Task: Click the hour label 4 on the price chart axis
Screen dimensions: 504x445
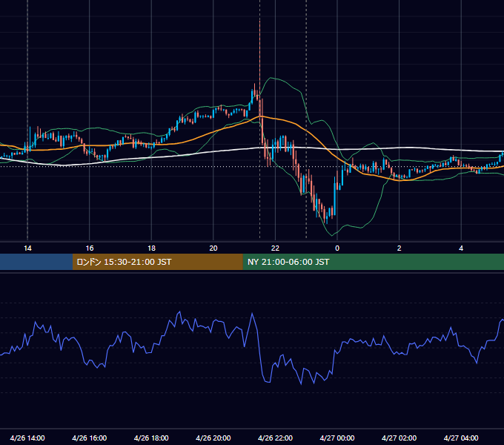Action: coord(461,248)
